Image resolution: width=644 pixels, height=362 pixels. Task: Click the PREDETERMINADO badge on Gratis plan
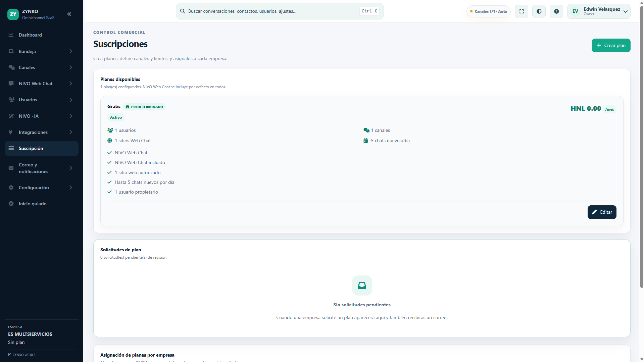[144, 107]
